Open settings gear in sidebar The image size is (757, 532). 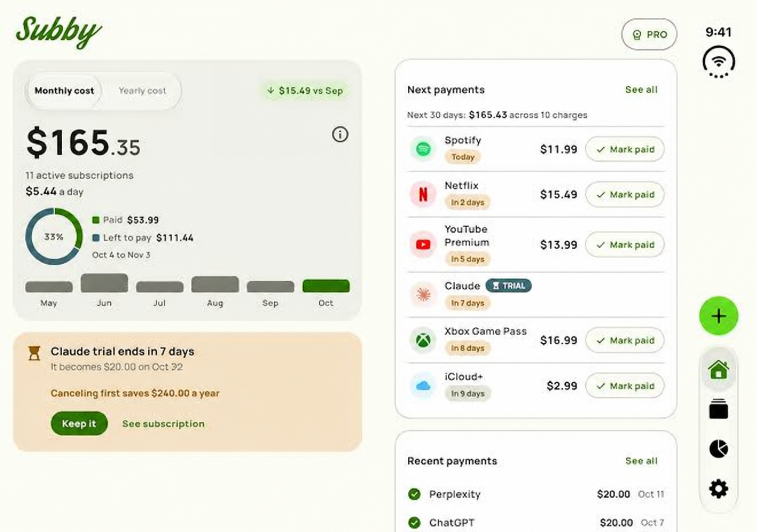719,489
